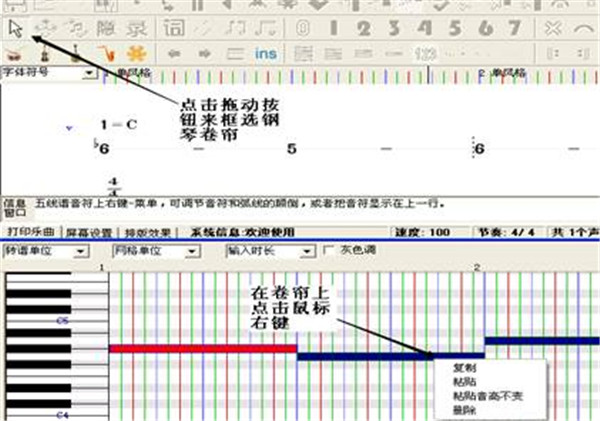Click the ins insert mode icon
Image resolution: width=600 pixels, height=421 pixels.
click(x=265, y=52)
